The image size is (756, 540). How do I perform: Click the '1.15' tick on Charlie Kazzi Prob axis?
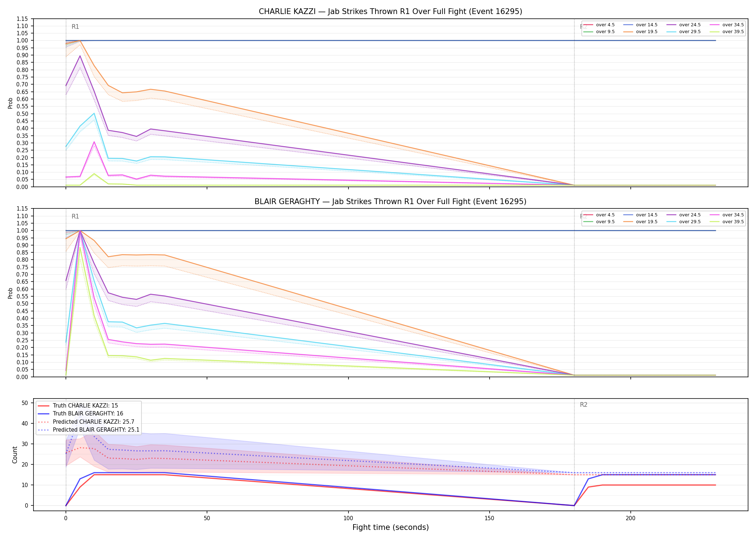(22, 19)
